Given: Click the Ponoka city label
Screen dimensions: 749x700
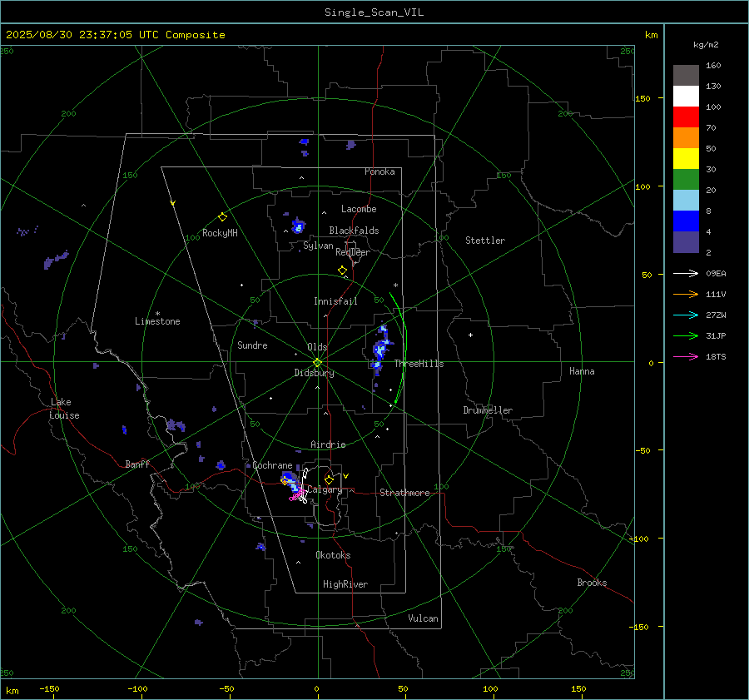Looking at the screenshot, I should 379,171.
